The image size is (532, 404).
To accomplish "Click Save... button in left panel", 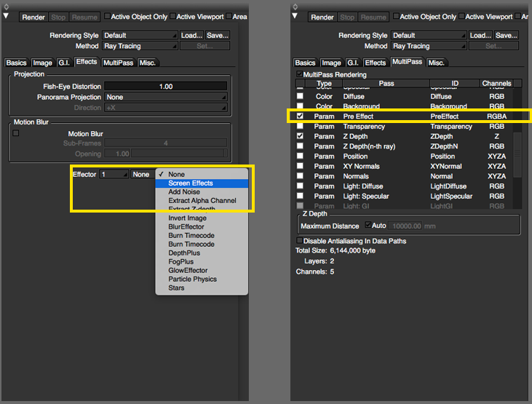I will 217,36.
